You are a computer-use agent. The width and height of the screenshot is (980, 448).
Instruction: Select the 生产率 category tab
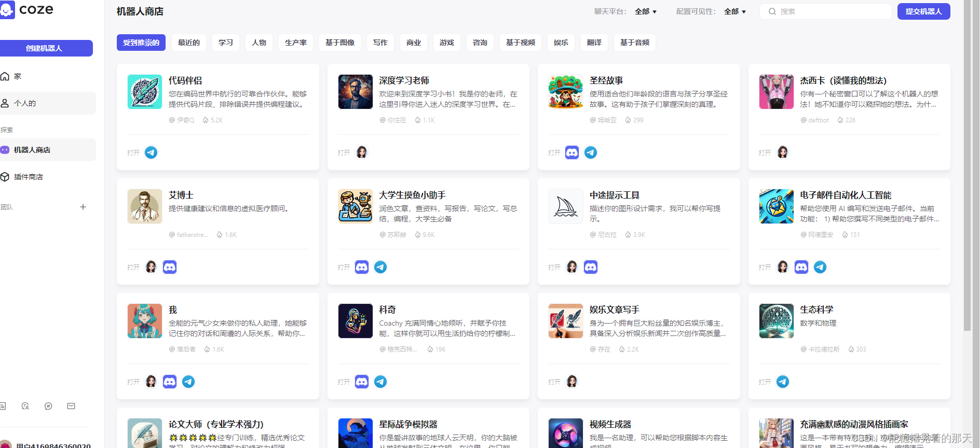tap(296, 43)
